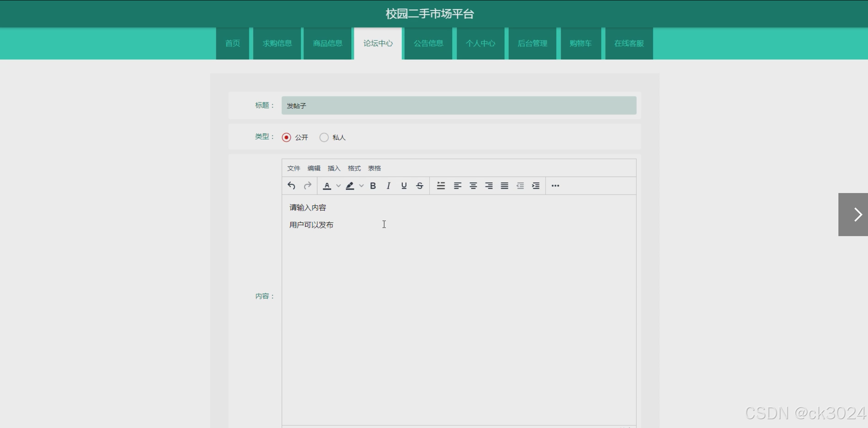The image size is (868, 428).
Task: Go to 商品信息 navigation tab
Action: [327, 43]
